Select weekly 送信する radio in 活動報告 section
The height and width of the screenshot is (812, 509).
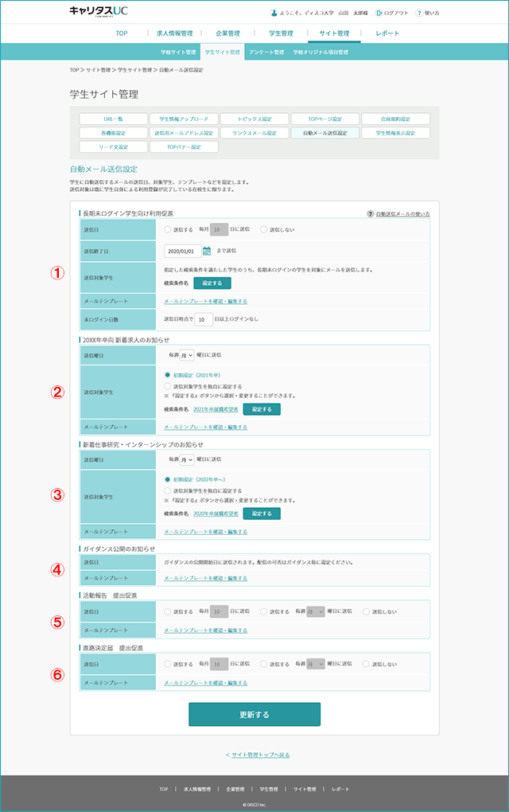[264, 611]
